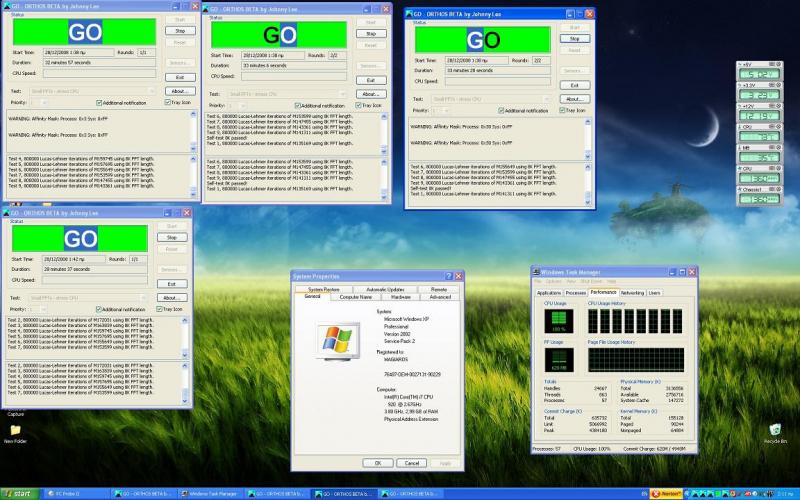Open the Hardware tab in System Properties

click(x=401, y=297)
